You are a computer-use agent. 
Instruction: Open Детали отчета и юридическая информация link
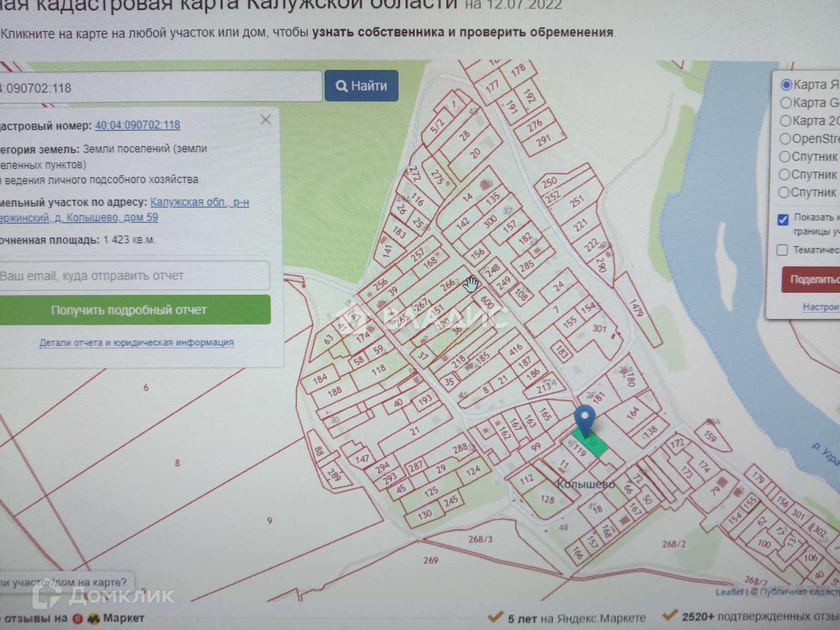136,342
